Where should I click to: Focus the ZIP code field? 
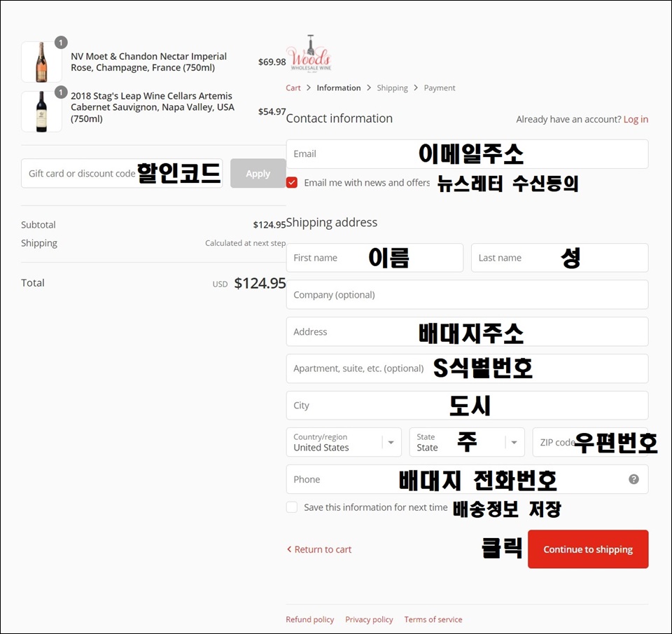coord(590,442)
